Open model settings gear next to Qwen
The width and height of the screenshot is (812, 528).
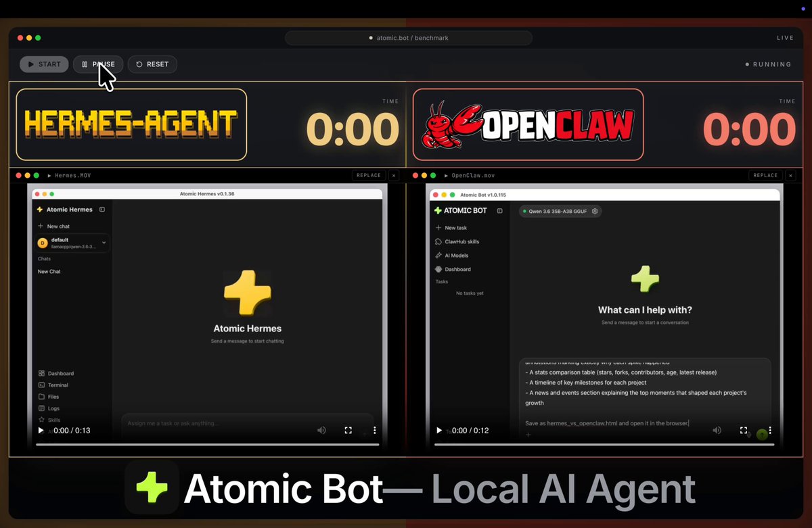click(595, 211)
